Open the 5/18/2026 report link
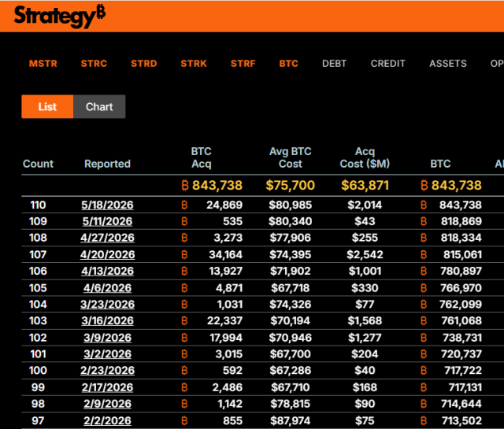Viewport: 504px width, 429px height. 107,205
